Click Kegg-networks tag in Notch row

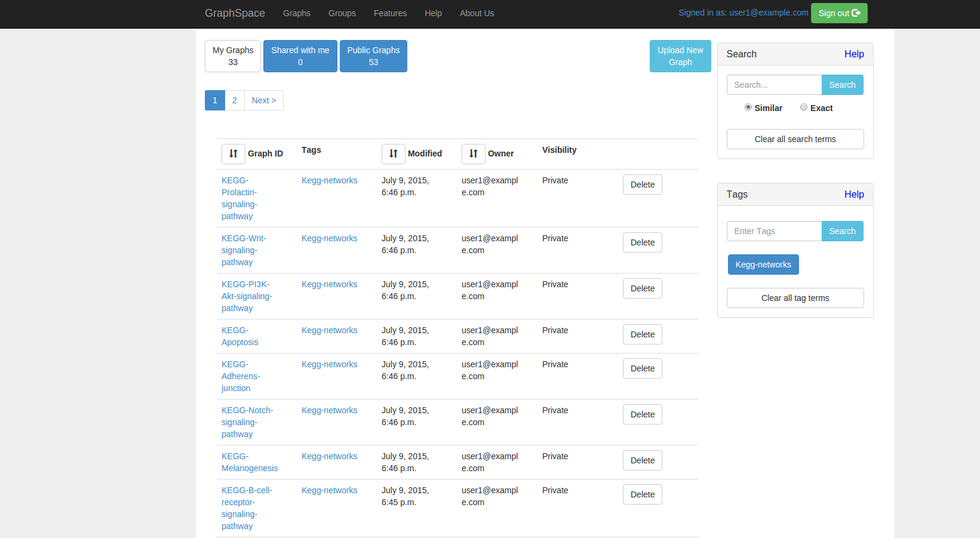pos(330,410)
